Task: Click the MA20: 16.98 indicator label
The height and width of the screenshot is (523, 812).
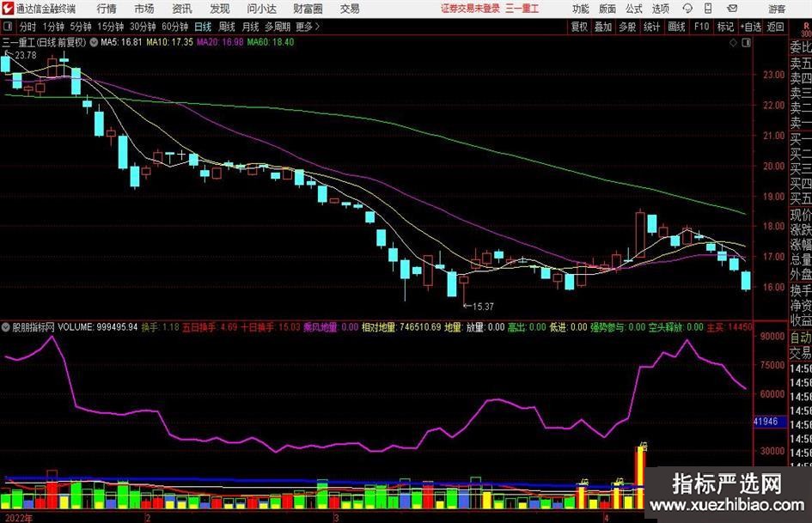Action: coord(220,42)
